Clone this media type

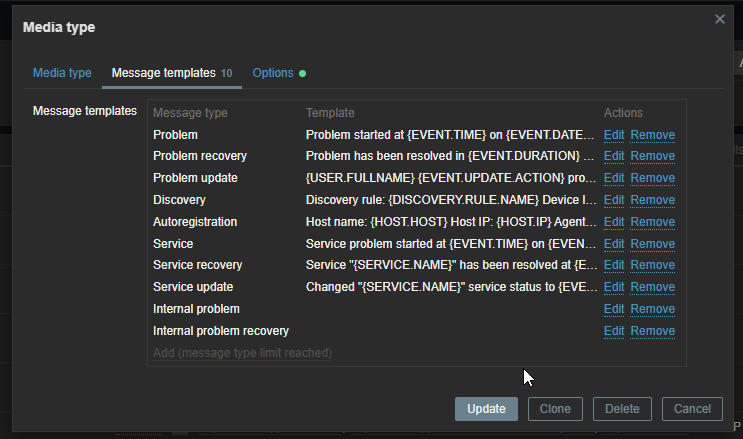click(555, 409)
